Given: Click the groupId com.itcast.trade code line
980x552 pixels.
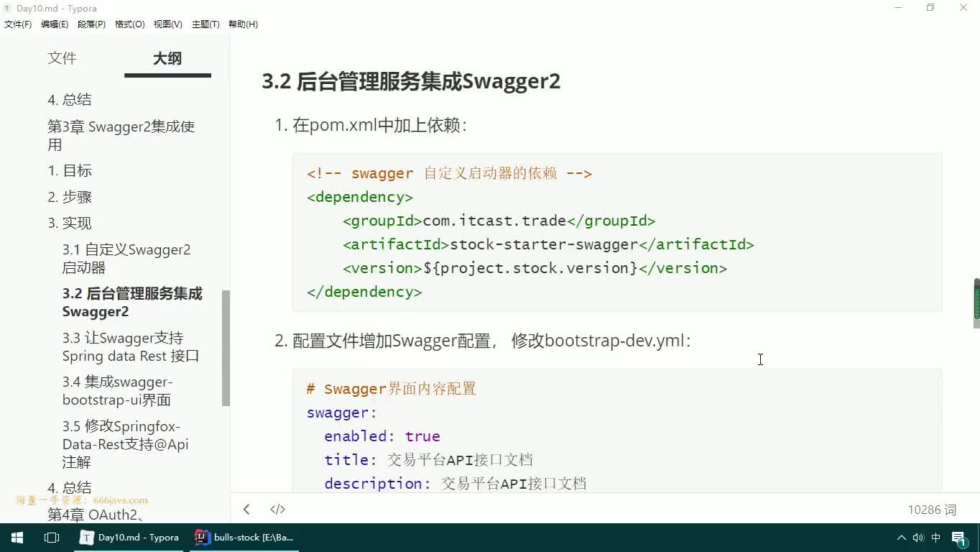Looking at the screenshot, I should [499, 221].
